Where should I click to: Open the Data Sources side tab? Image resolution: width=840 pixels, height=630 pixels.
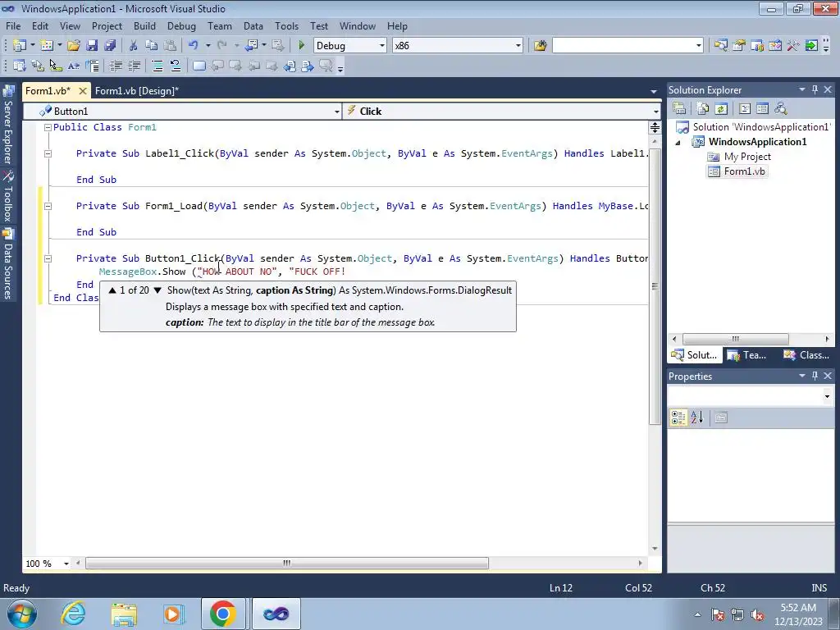8,263
